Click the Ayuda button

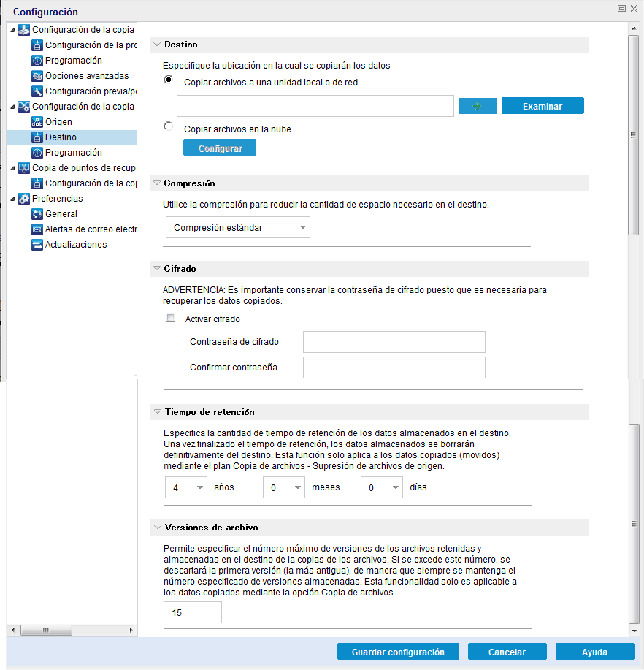tap(595, 652)
